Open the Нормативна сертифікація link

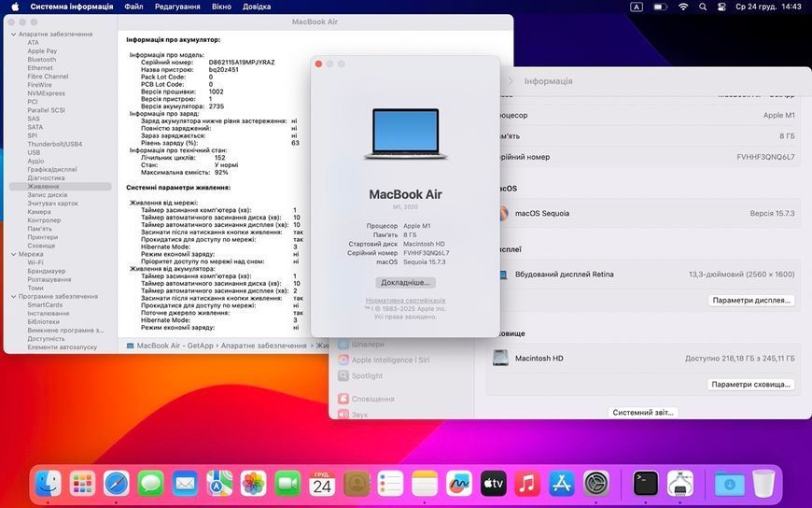pos(405,300)
